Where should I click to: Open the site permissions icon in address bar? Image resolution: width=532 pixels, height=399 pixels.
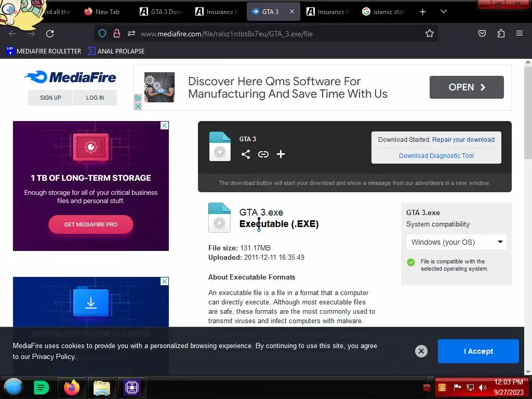point(131,33)
